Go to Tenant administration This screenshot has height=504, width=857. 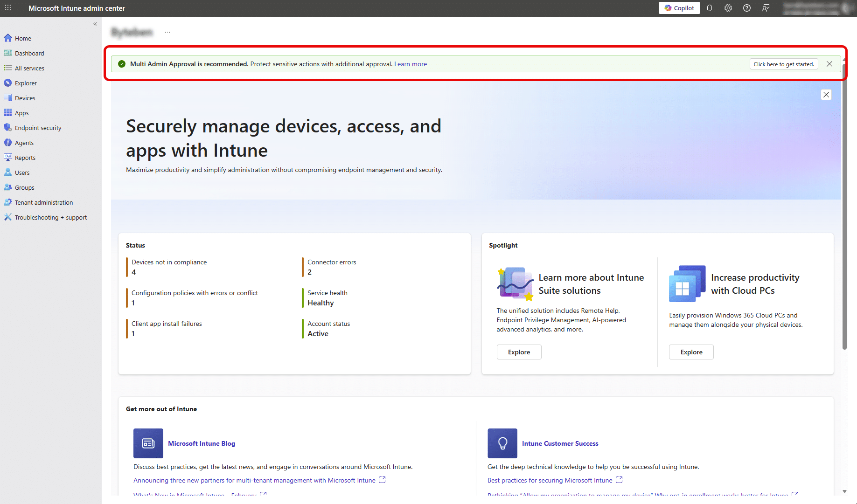click(x=43, y=202)
